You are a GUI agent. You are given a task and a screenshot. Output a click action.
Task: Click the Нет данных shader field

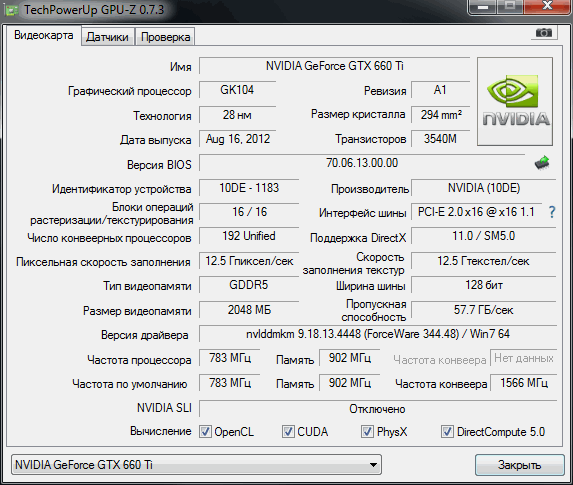coord(524,358)
